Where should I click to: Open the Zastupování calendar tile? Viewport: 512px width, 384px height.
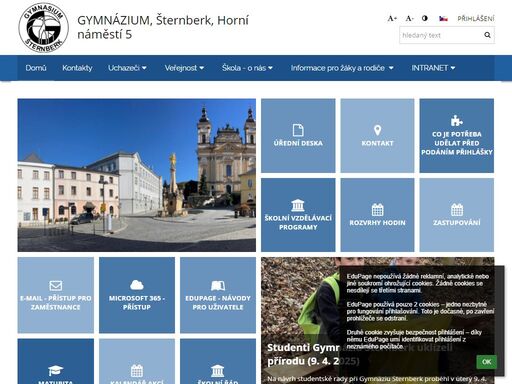[457, 215]
